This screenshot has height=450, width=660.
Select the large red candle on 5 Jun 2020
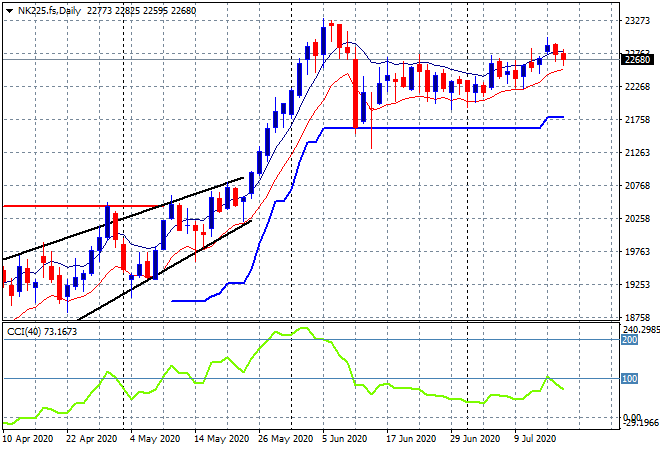(x=356, y=93)
